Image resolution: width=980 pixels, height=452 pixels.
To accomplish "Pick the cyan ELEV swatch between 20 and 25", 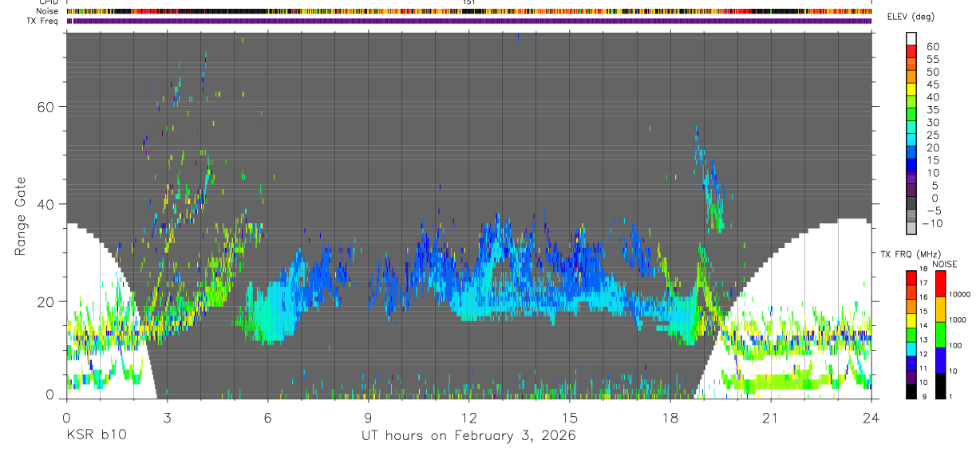I will coord(911,141).
